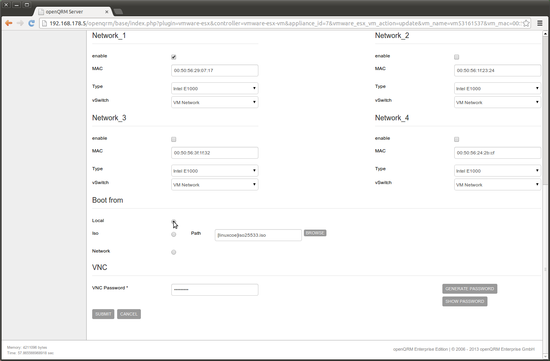This screenshot has width=550, height=361.
Task: Enable the Network_2 checkbox
Action: click(456, 57)
